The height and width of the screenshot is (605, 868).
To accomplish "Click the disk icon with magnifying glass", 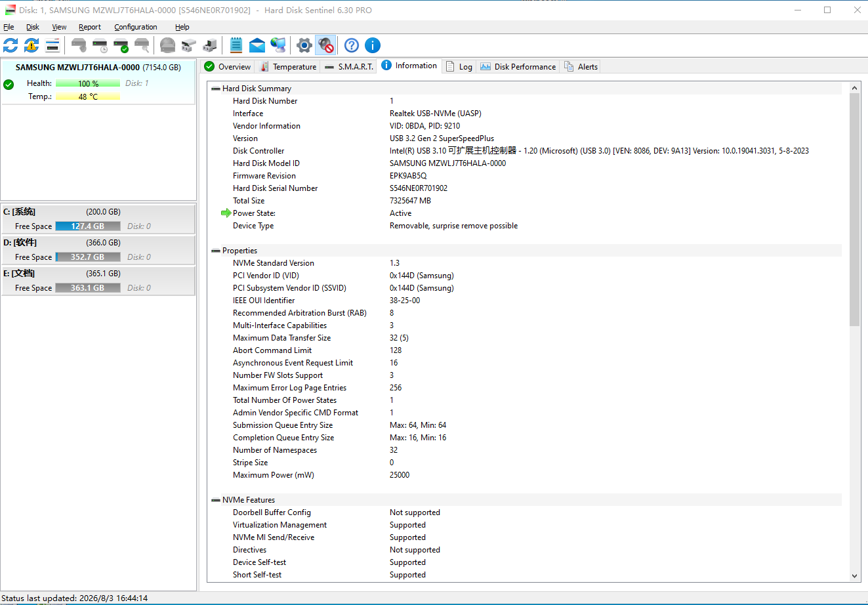I will point(142,45).
